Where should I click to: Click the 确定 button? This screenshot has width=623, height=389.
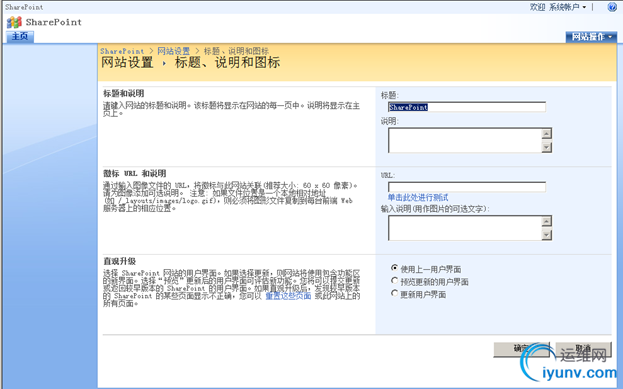coord(522,349)
